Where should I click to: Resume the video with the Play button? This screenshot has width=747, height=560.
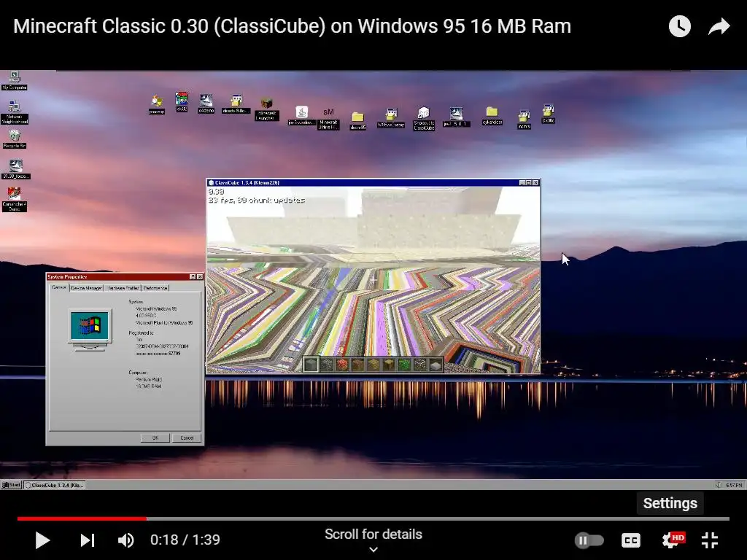(42, 540)
